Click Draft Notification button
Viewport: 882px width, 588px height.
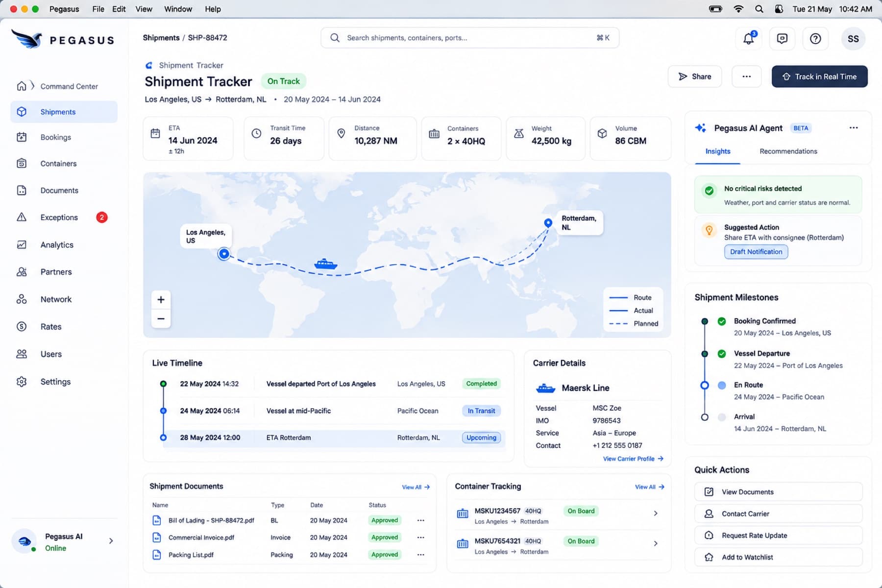coord(756,252)
